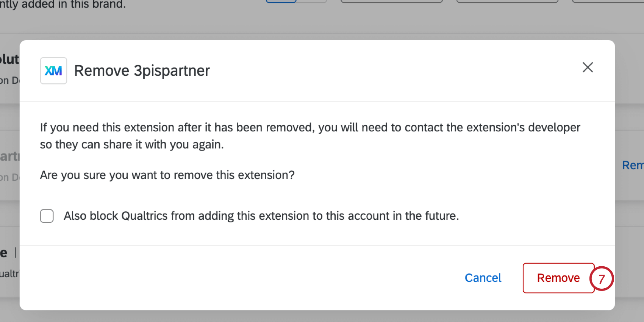Click the circled step 7 marker
This screenshot has width=644, height=322.
coord(602,279)
